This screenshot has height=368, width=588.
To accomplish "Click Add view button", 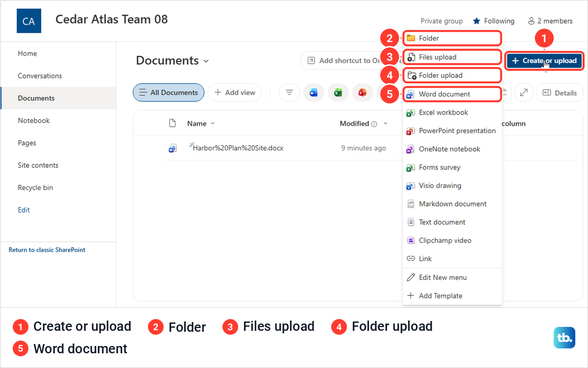I will point(235,92).
